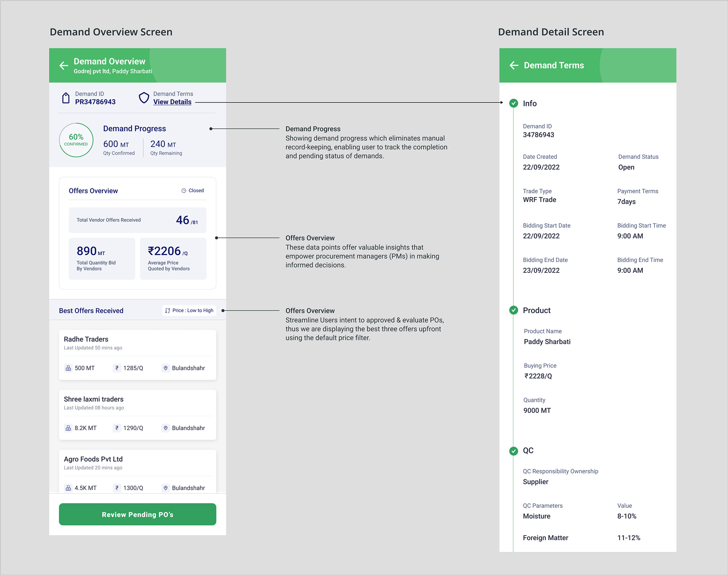Click the Review Pending PO's button

(x=138, y=514)
